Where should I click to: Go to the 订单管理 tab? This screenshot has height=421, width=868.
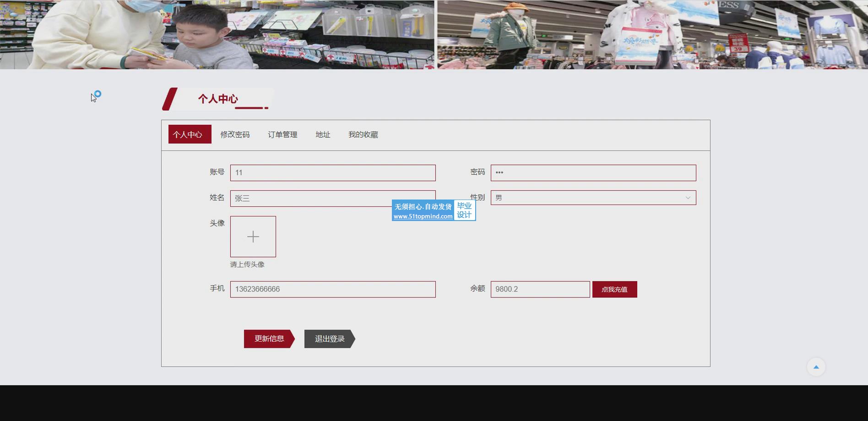pos(282,135)
